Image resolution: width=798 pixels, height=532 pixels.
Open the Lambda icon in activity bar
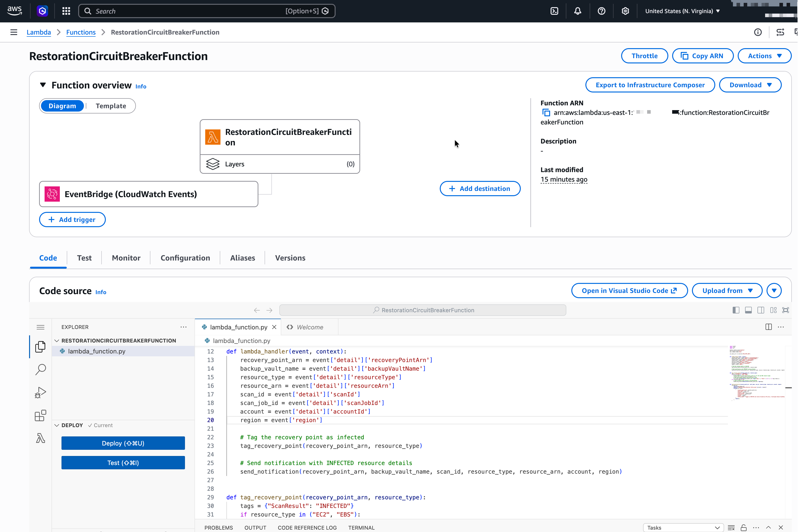click(x=40, y=438)
